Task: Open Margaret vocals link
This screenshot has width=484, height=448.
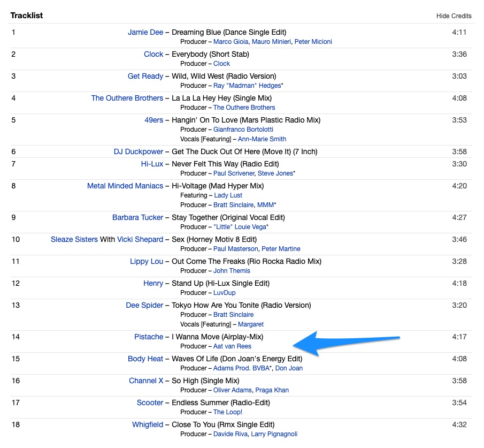Action: pos(251,324)
